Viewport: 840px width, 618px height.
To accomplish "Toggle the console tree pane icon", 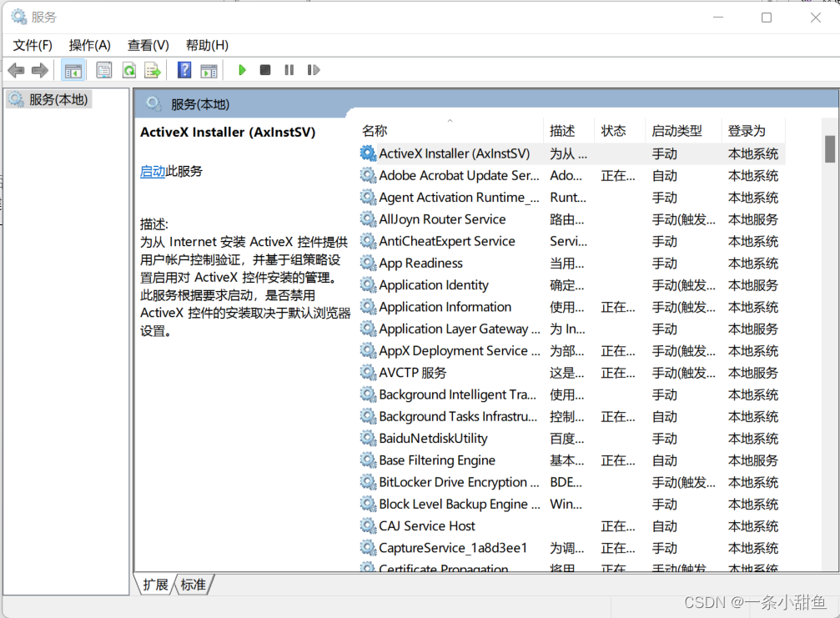I will (73, 70).
